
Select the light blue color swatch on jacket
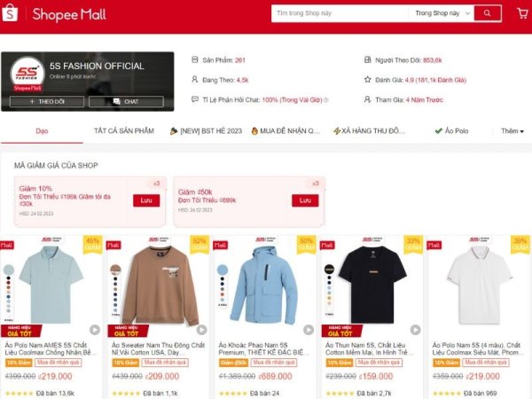pyautogui.click(x=223, y=270)
